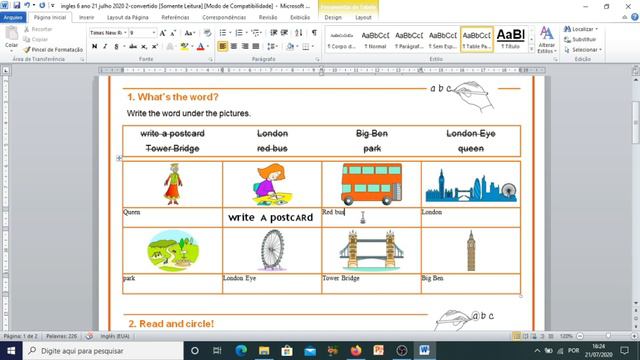Click the Selecionar button
Image resolution: width=640 pixels, height=360 pixels.
(583, 49)
